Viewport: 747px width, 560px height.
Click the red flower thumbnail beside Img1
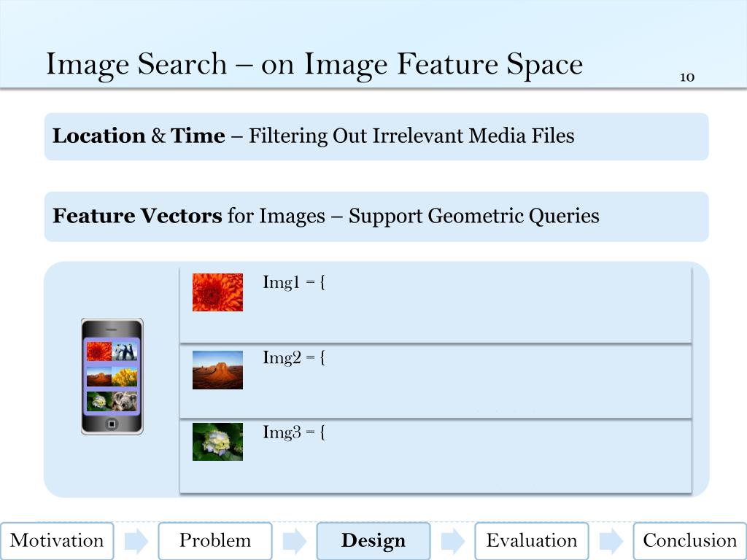coord(217,292)
